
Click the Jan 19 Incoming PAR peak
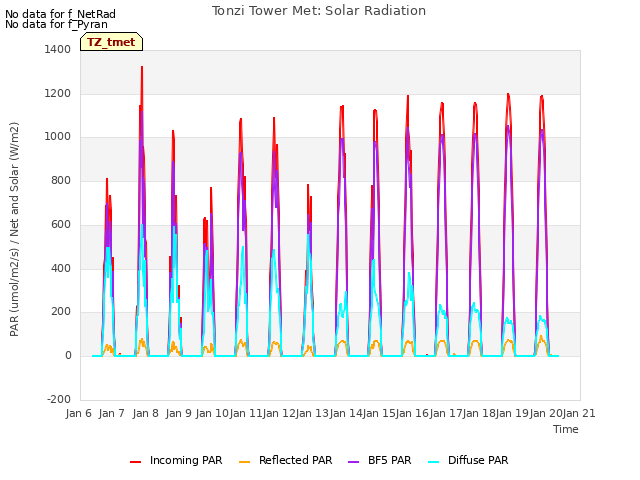point(508,94)
